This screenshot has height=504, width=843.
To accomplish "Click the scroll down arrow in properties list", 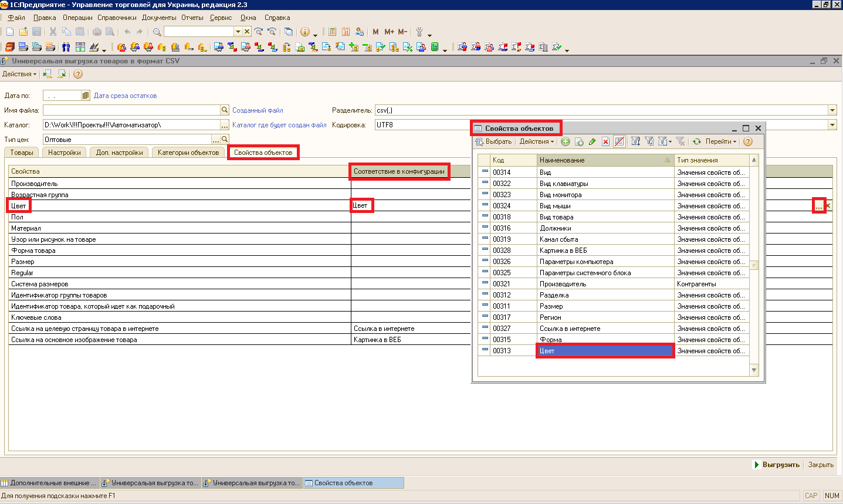I will (x=754, y=370).
